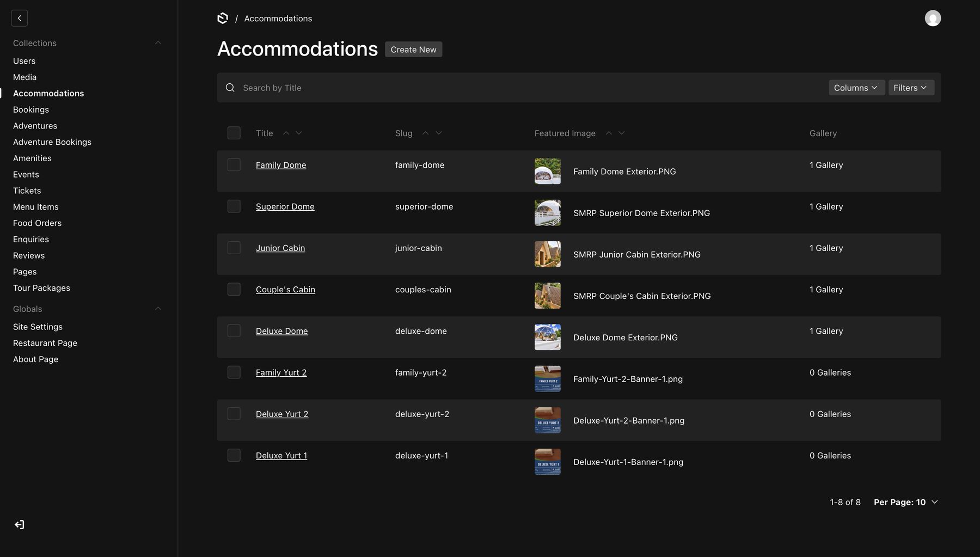Select the Junior Cabin row checkbox
This screenshot has width=980, height=557.
click(234, 248)
